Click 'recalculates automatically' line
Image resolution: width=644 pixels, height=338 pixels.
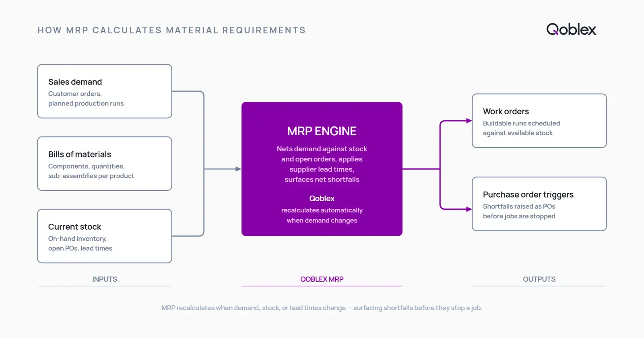322,210
